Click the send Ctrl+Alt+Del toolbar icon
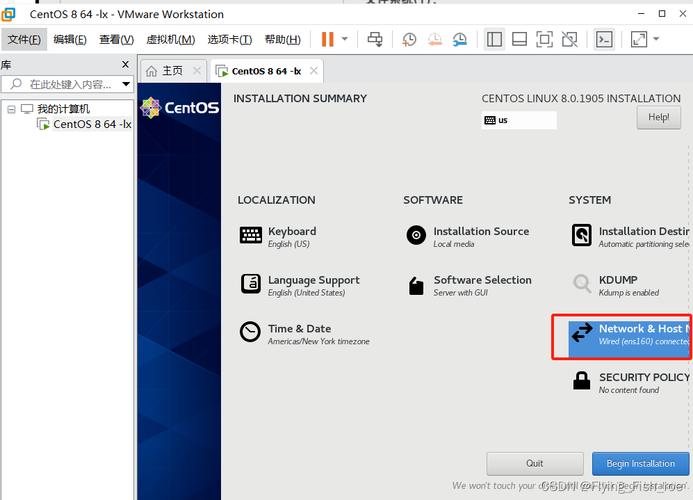 [x=375, y=39]
